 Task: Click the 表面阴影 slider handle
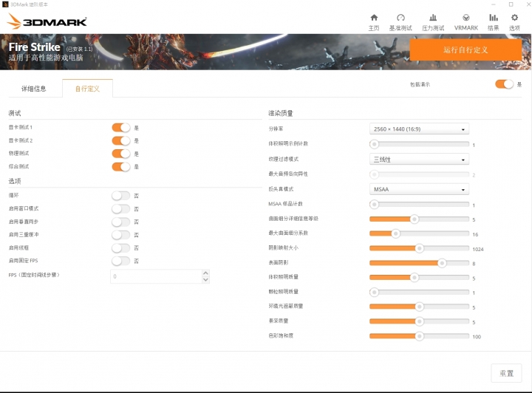442,263
